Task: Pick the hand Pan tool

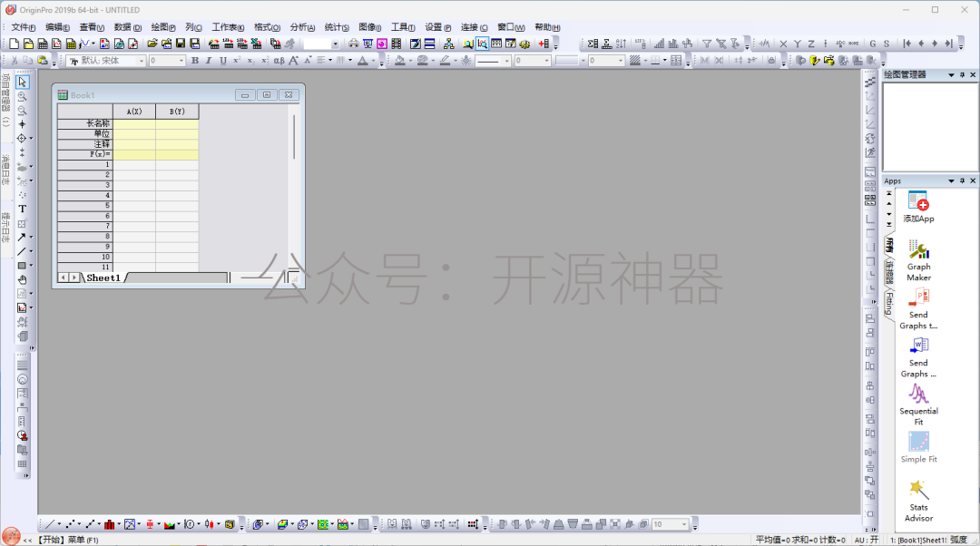Action: [x=23, y=280]
